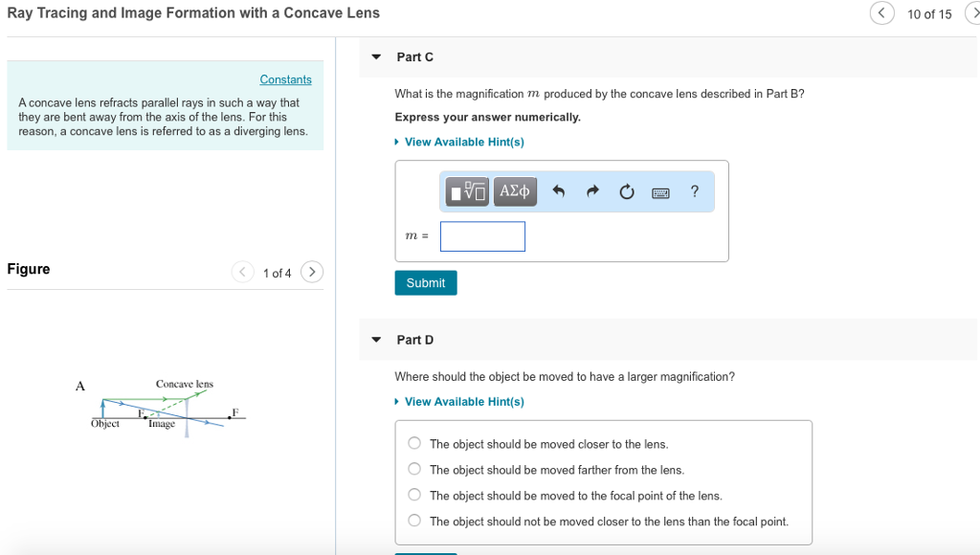Screen dimensions: 980x555
Task: Click the undo arrow in answer toolbar
Action: tap(559, 191)
